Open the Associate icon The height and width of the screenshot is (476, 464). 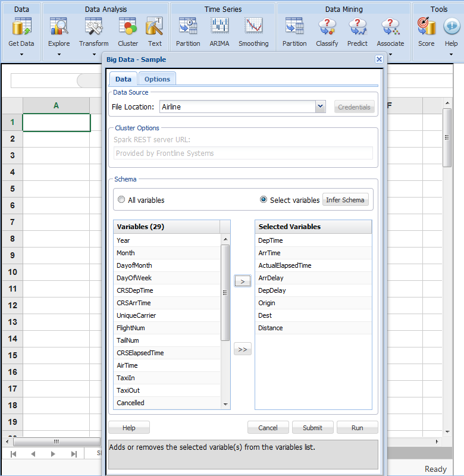(x=390, y=26)
